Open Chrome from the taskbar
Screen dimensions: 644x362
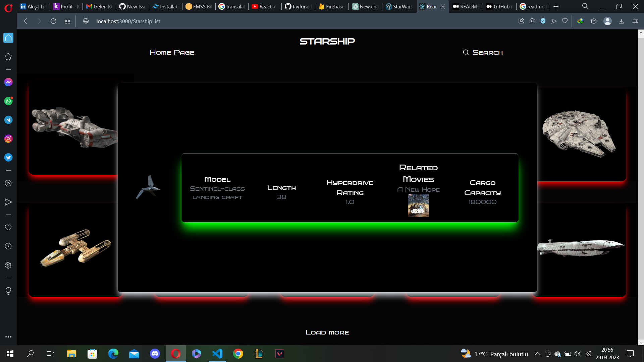(238, 354)
